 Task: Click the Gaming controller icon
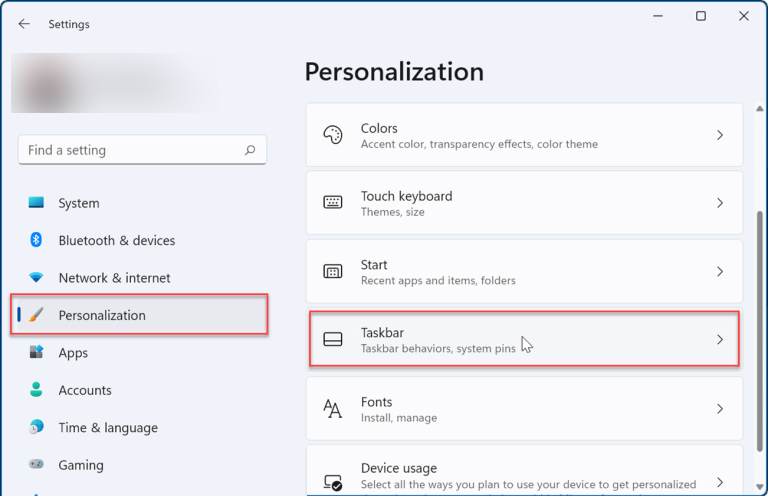36,464
